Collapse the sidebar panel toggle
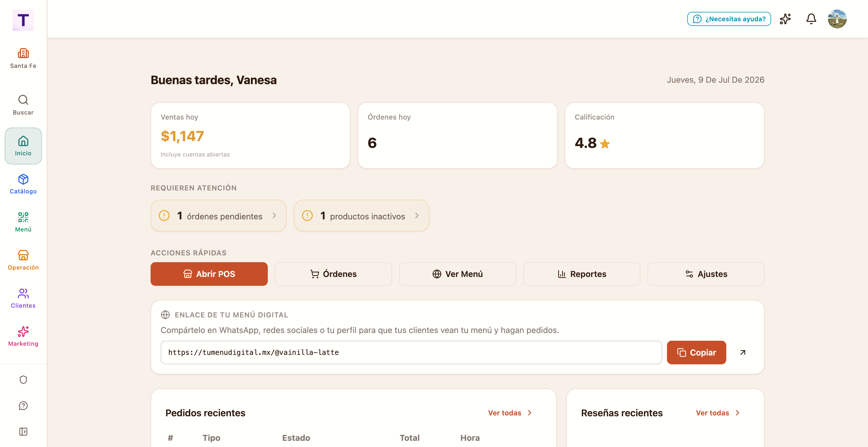The image size is (868, 447). (x=23, y=432)
